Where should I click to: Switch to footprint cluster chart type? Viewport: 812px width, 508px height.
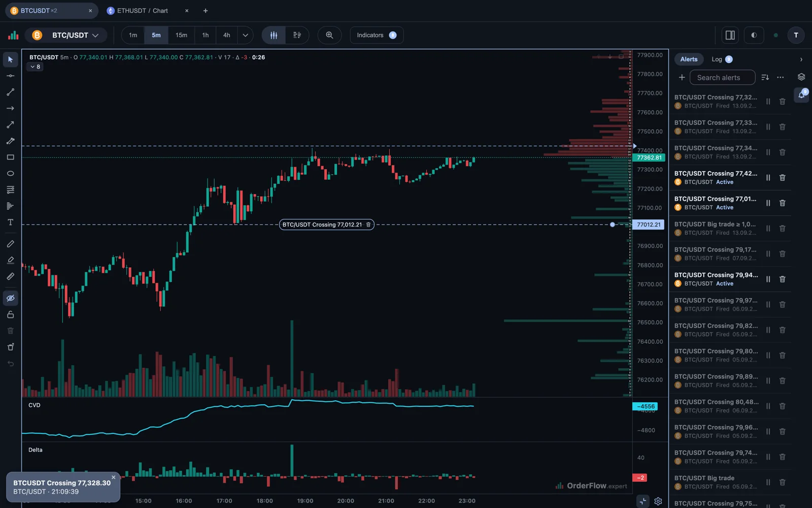(x=297, y=35)
